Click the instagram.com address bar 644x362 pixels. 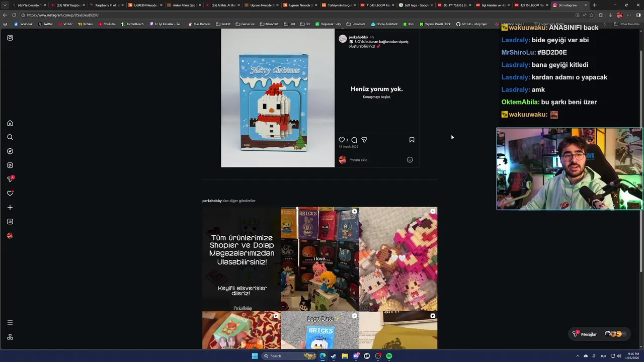pyautogui.click(x=297, y=15)
